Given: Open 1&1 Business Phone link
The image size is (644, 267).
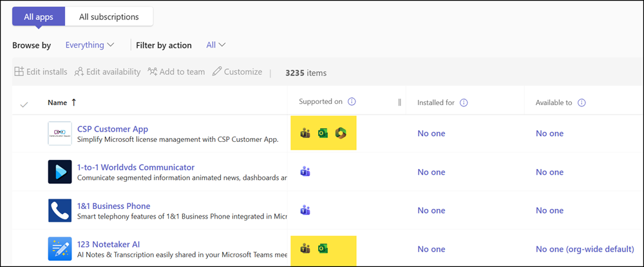Looking at the screenshot, I should (114, 206).
